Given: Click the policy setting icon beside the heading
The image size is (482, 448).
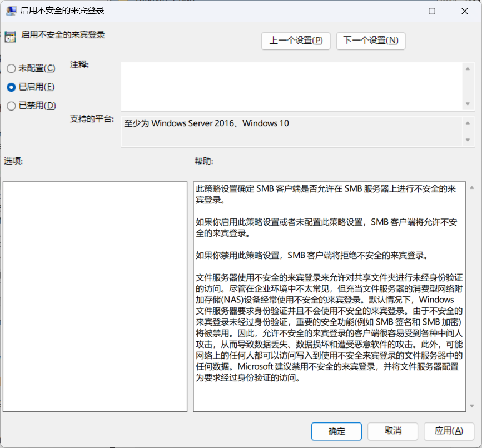Looking at the screenshot, I should (x=10, y=37).
